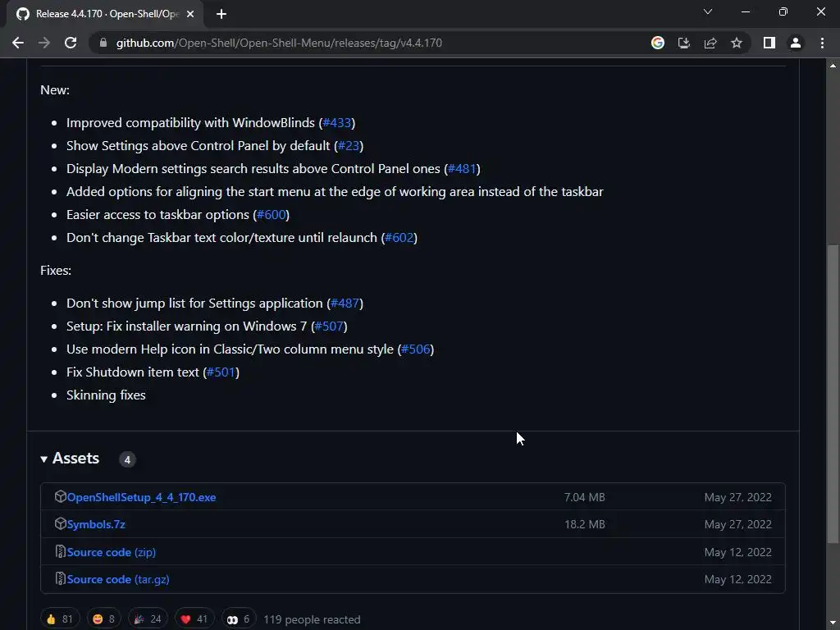Image resolution: width=840 pixels, height=630 pixels.
Task: Open the Chrome profile menu
Action: (796, 43)
